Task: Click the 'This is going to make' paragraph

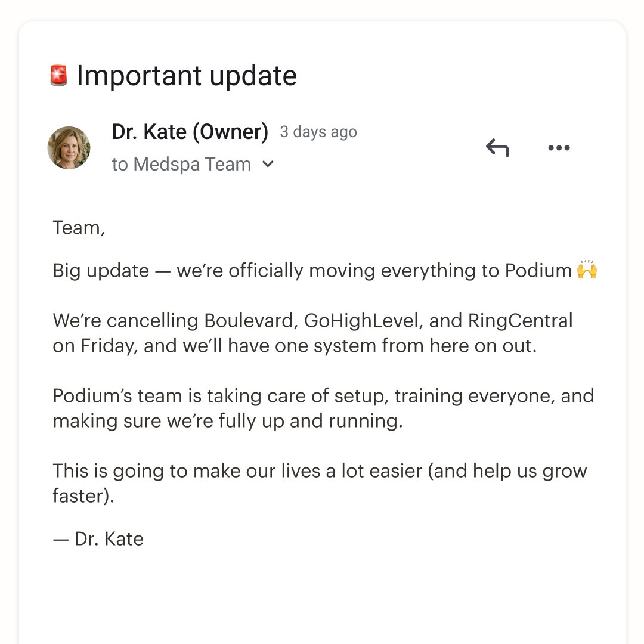Action: pos(320,484)
